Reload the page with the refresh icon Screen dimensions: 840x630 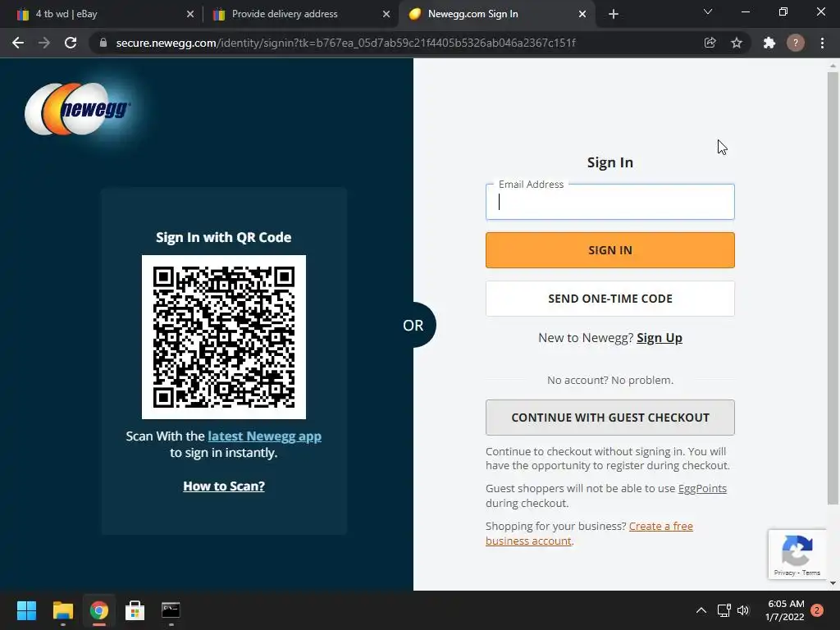pos(71,43)
